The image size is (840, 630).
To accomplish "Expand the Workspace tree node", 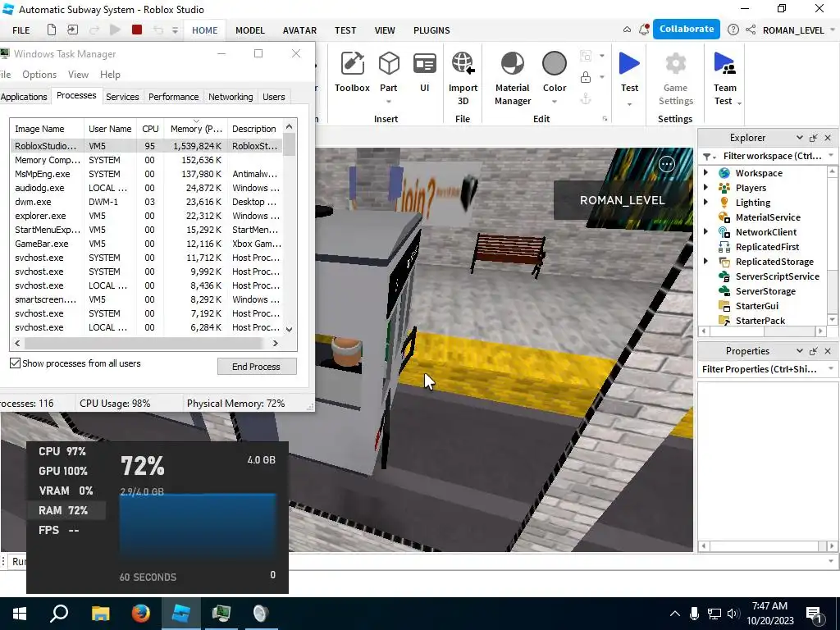I will point(706,172).
